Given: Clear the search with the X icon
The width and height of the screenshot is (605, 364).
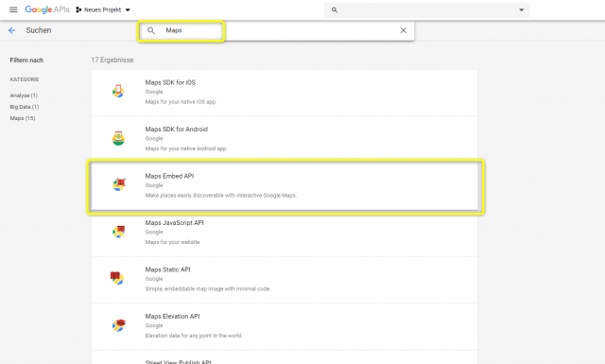Looking at the screenshot, I should click(x=404, y=30).
